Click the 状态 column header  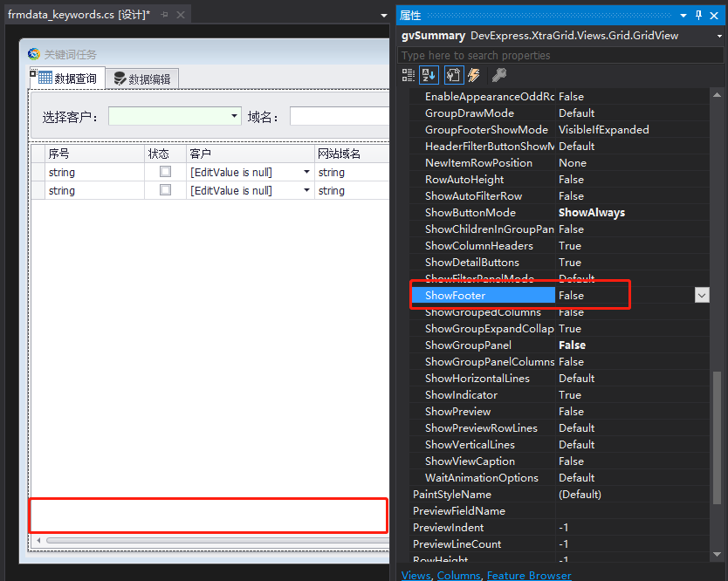coord(165,154)
